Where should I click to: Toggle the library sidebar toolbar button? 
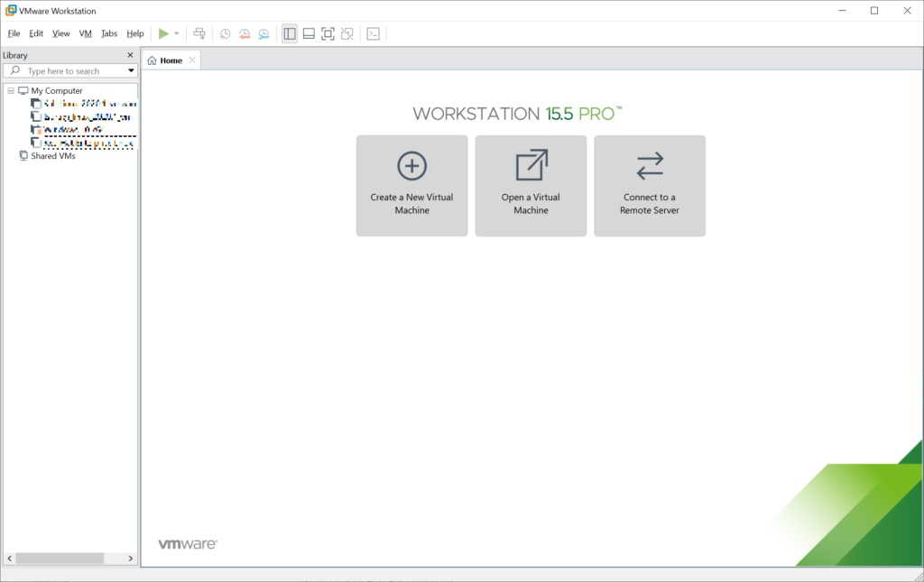click(x=290, y=33)
